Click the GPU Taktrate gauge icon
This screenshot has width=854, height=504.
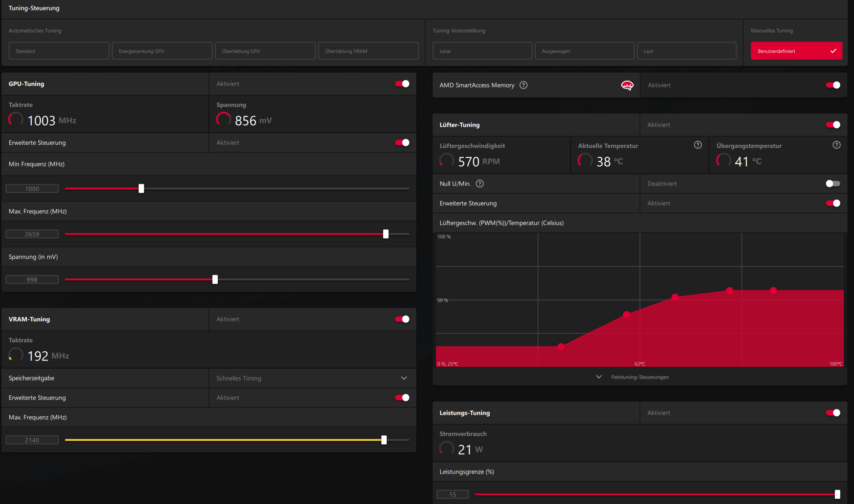[x=16, y=119]
